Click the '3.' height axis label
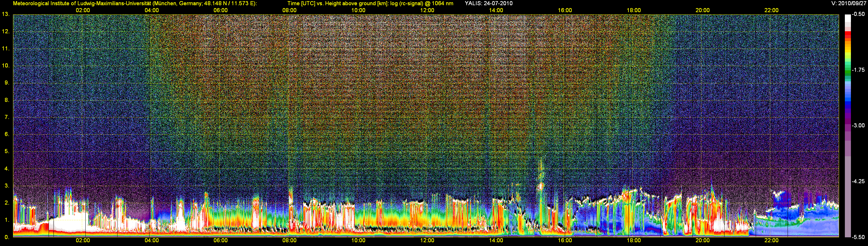This screenshot has width=868, height=246. click(x=7, y=186)
